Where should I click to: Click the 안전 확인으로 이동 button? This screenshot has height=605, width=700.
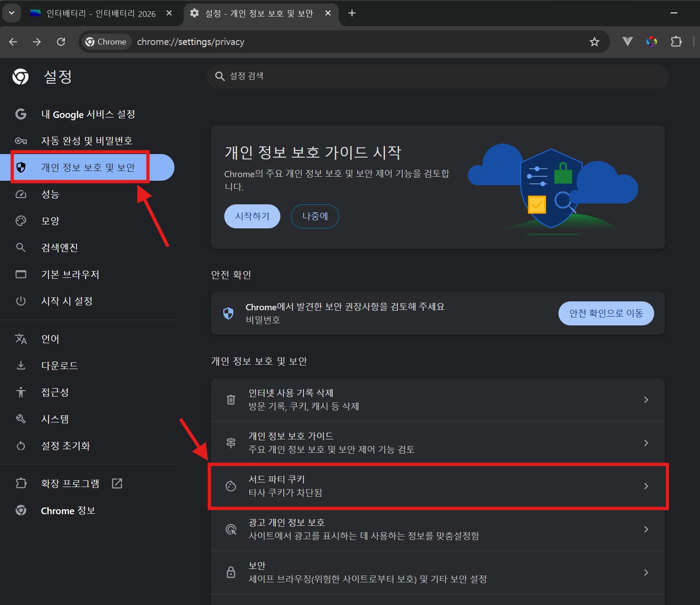(x=606, y=313)
